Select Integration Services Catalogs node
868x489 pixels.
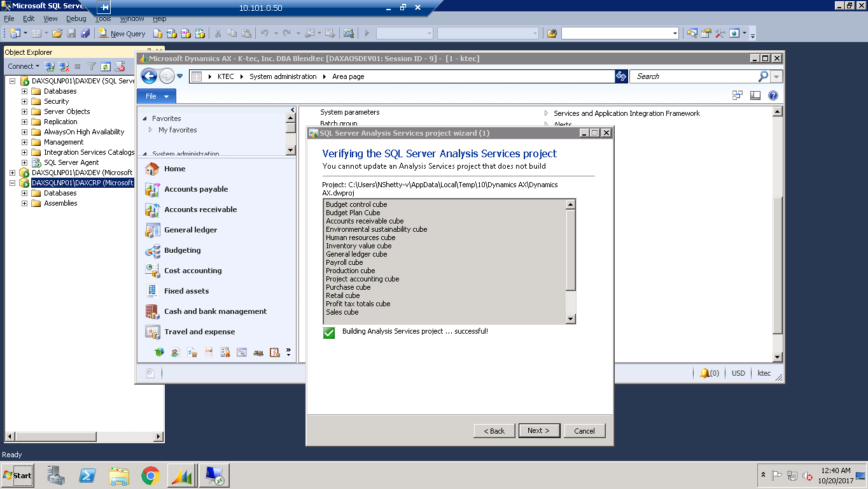pos(89,152)
